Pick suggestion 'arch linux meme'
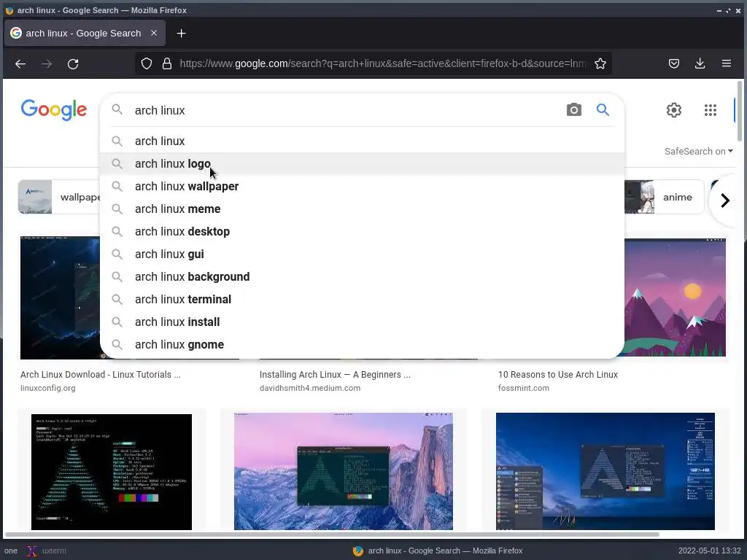The width and height of the screenshot is (747, 560). click(362, 209)
